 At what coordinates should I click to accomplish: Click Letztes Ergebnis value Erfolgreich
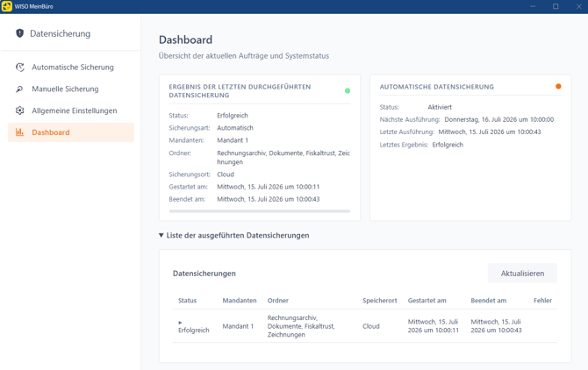tap(448, 145)
